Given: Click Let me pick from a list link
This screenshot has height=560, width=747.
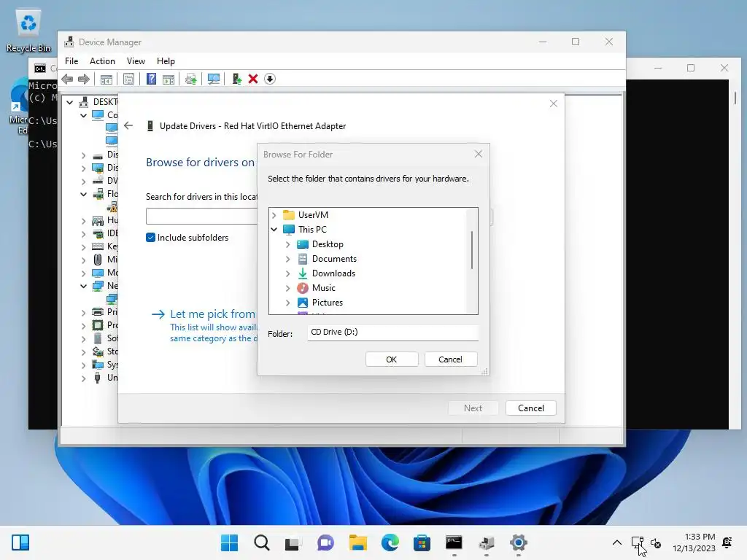Looking at the screenshot, I should point(212,314).
